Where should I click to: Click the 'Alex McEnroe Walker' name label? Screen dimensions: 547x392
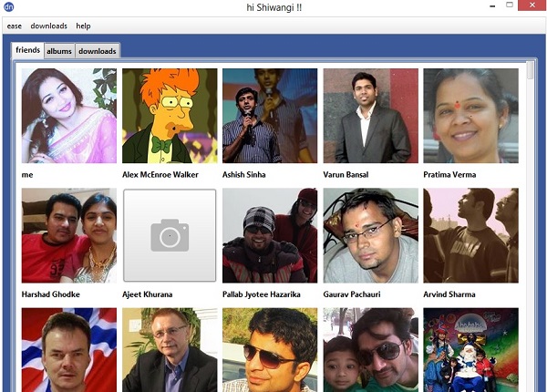click(160, 175)
